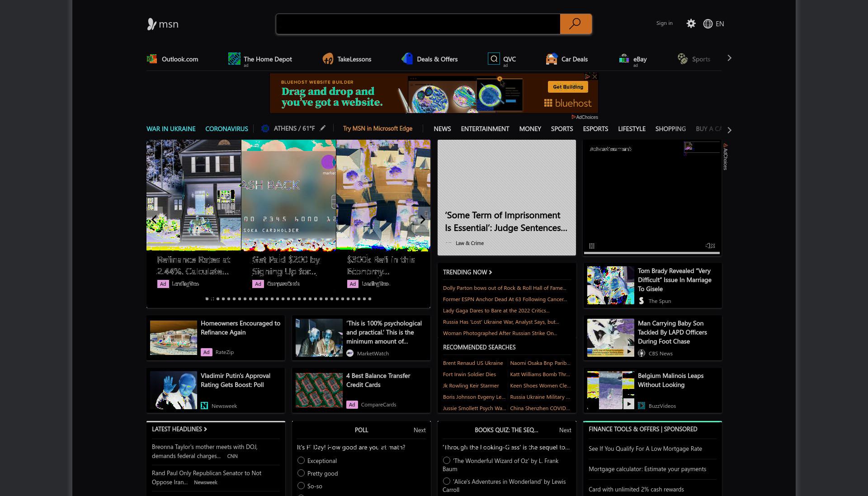Open Deals & Offers tag icon
868x496 pixels.
(407, 59)
